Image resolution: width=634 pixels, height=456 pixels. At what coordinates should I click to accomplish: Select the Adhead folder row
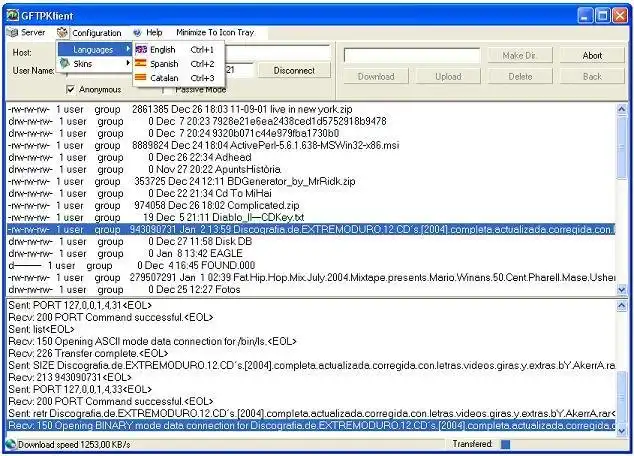pos(311,157)
